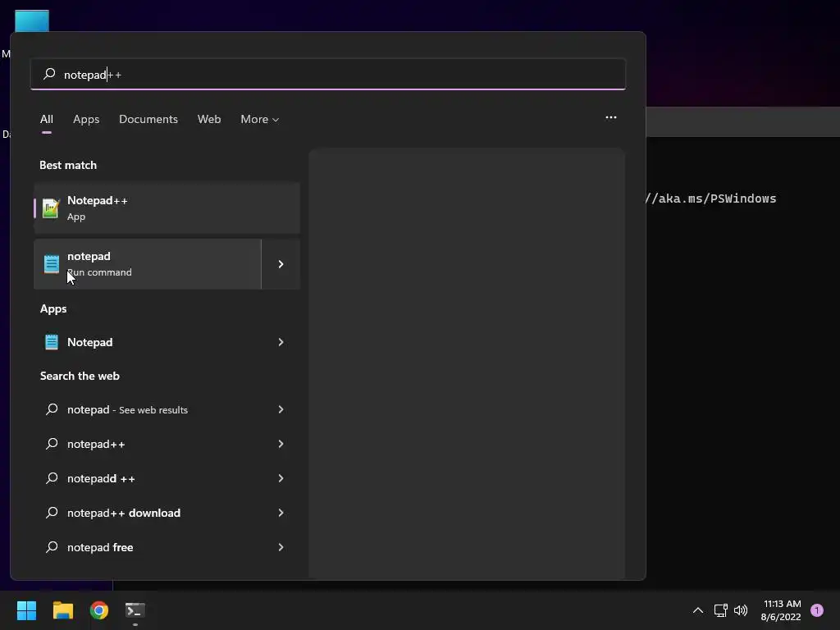Open the notification count badge
Viewport: 840px width, 630px height.
tap(817, 610)
